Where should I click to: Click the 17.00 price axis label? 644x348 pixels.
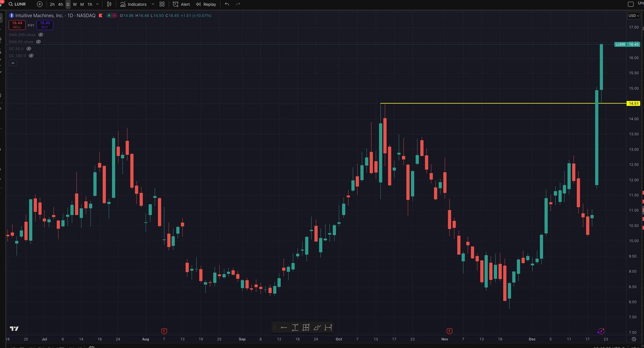pyautogui.click(x=633, y=27)
